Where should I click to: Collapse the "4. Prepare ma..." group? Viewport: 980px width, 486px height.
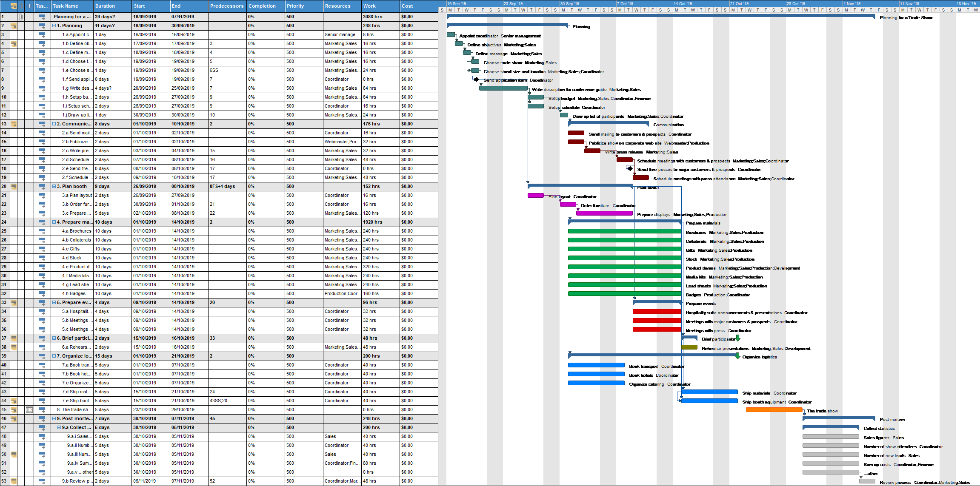54,222
